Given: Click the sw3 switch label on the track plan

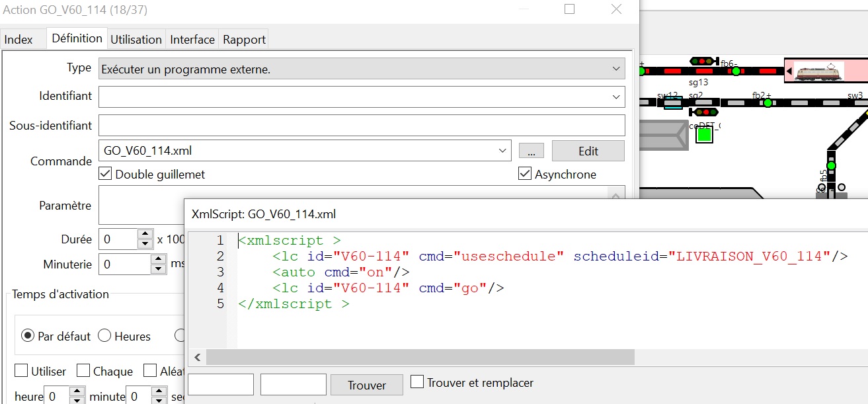Looking at the screenshot, I should [x=855, y=95].
